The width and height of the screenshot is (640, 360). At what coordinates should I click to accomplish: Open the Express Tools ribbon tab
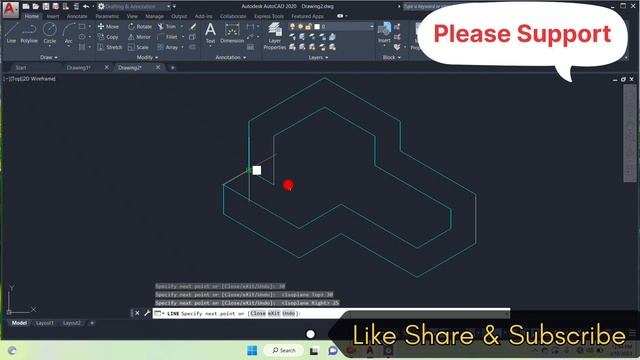click(269, 16)
